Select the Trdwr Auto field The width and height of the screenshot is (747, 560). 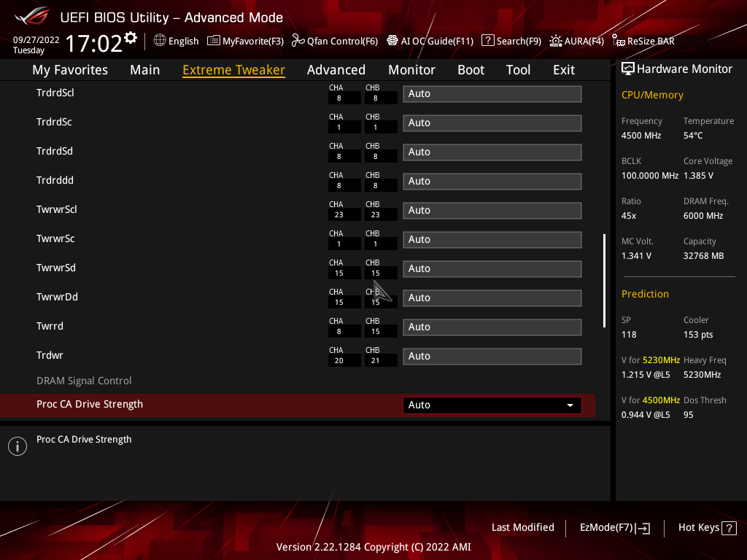pyautogui.click(x=492, y=356)
